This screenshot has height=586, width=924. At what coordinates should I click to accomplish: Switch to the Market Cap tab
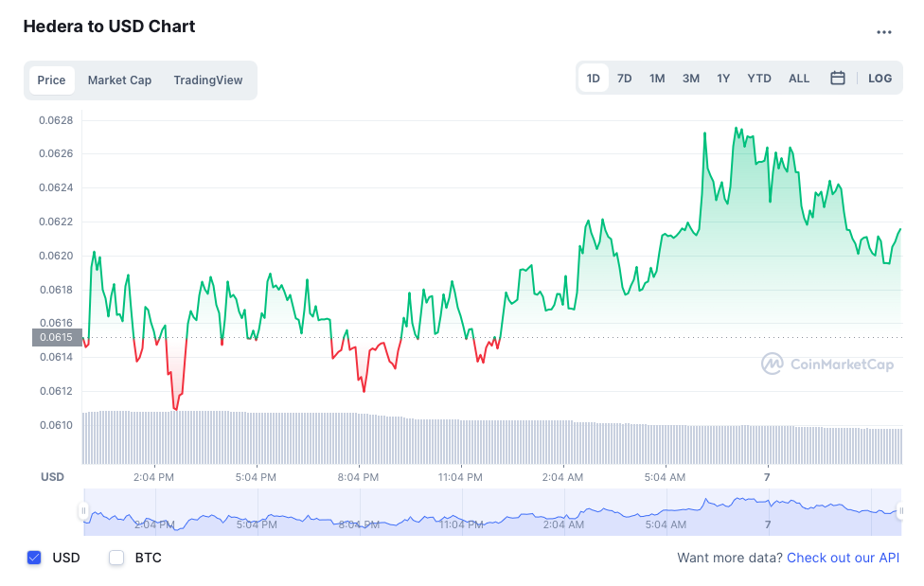[x=119, y=80]
